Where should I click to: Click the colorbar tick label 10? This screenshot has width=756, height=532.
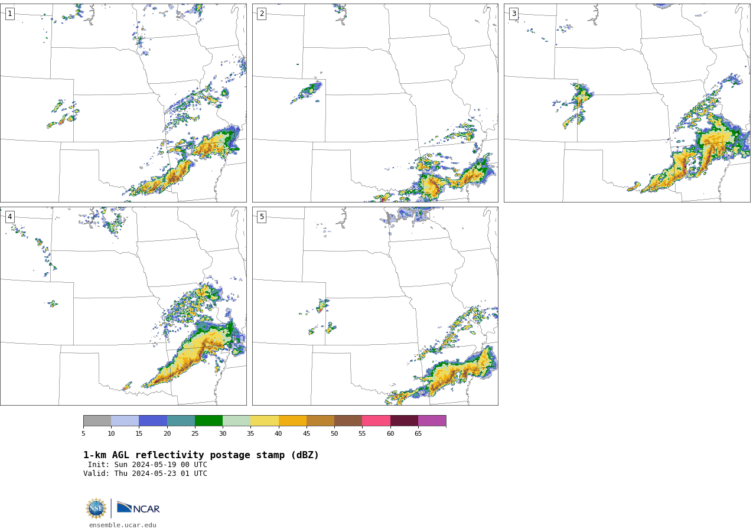[x=111, y=434]
